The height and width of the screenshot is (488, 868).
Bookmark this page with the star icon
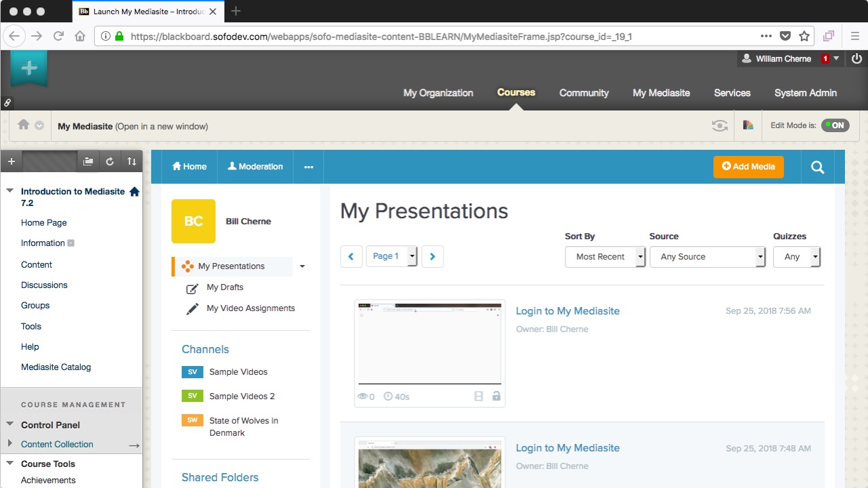[x=804, y=36]
